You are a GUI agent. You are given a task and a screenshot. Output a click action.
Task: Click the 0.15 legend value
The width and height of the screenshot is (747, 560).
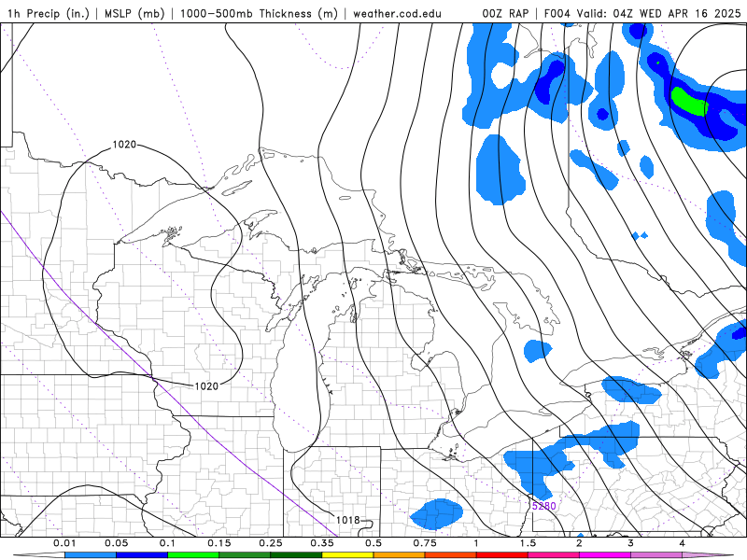coord(219,543)
